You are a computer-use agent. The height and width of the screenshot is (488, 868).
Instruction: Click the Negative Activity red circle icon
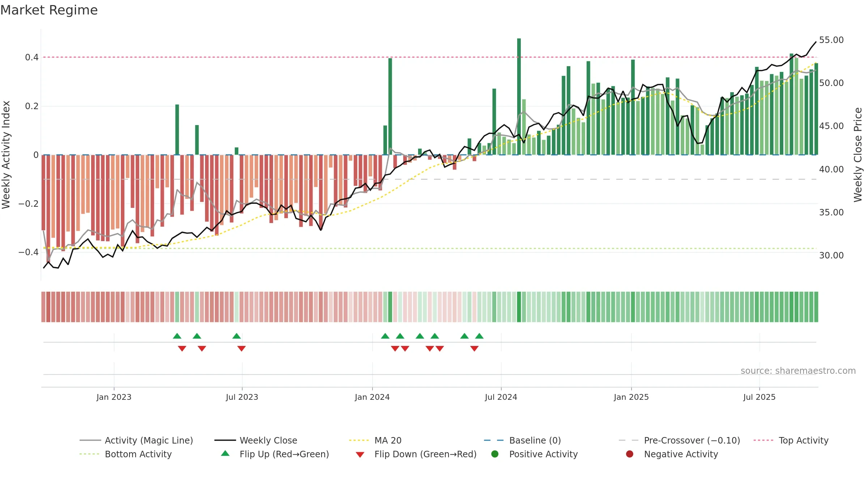click(630, 454)
